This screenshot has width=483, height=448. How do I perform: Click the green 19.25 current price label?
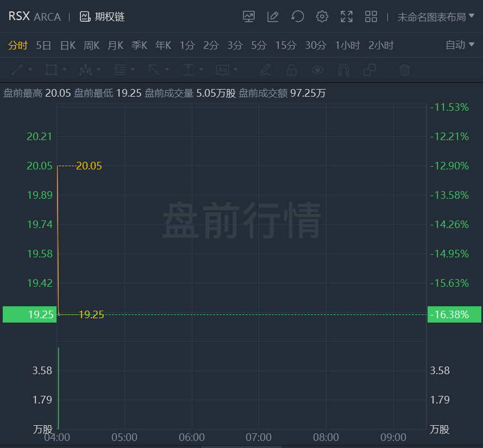pyautogui.click(x=29, y=314)
